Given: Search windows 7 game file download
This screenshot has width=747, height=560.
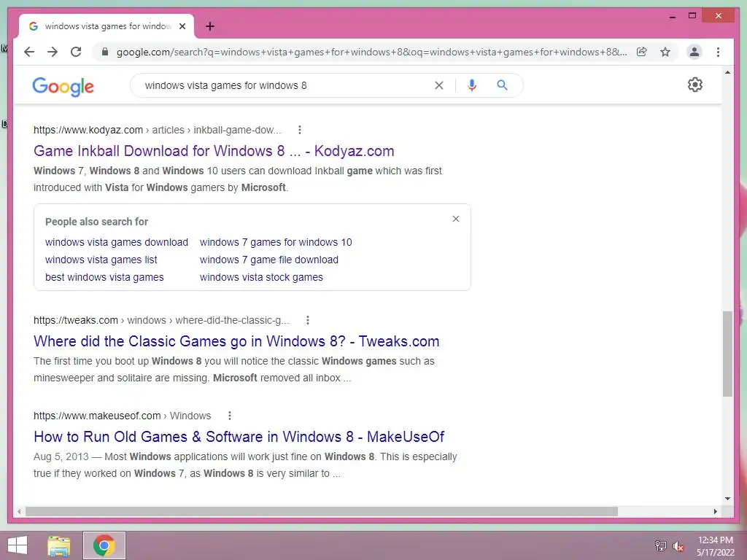Looking at the screenshot, I should pos(269,260).
